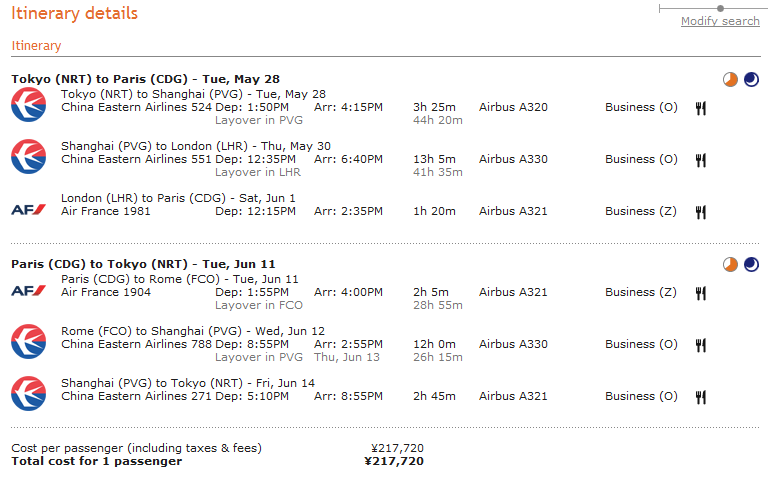Click the bold total cost ¥217,720 amount
The image size is (768, 478).
pyautogui.click(x=394, y=462)
